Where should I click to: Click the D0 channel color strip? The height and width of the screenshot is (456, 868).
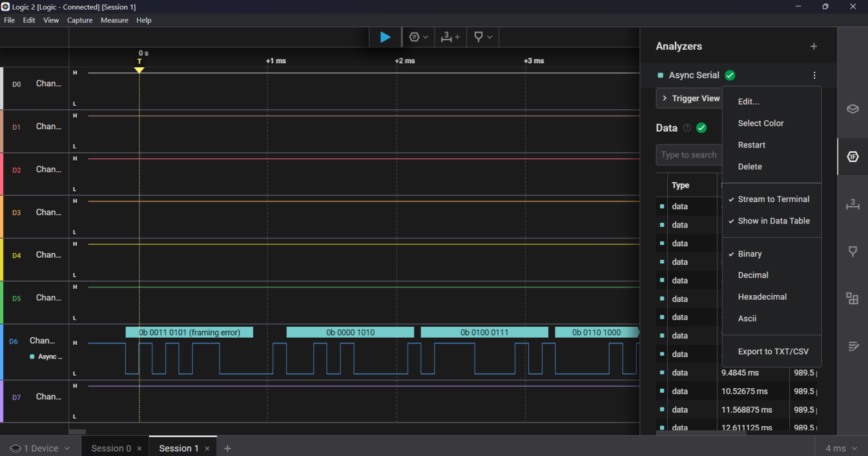point(2,88)
